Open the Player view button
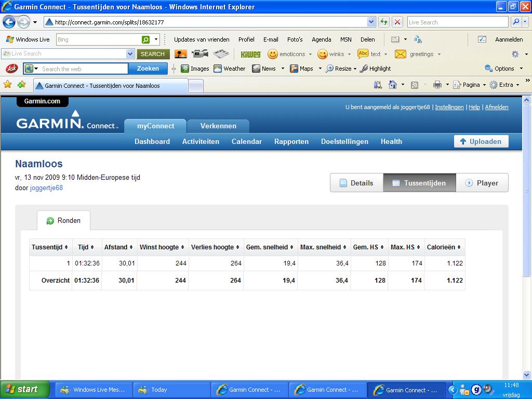 tap(482, 183)
